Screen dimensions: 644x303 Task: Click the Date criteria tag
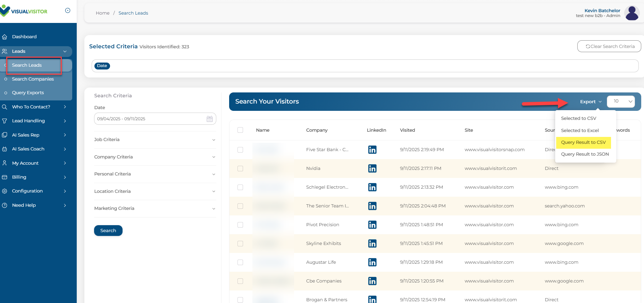(x=102, y=66)
